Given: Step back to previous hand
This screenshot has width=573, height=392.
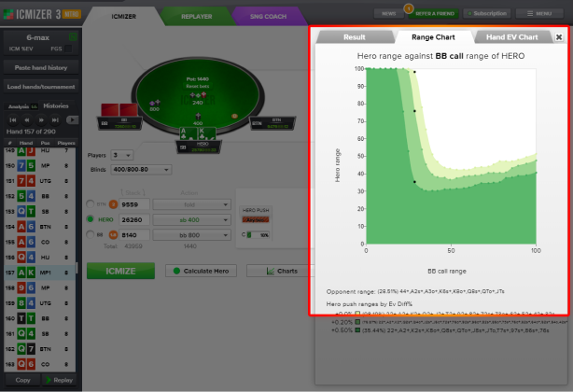Looking at the screenshot, I should click(x=27, y=119).
